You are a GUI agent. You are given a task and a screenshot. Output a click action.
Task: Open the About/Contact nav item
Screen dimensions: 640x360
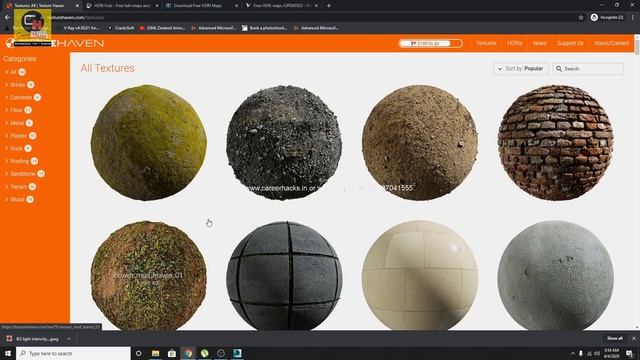coord(611,43)
